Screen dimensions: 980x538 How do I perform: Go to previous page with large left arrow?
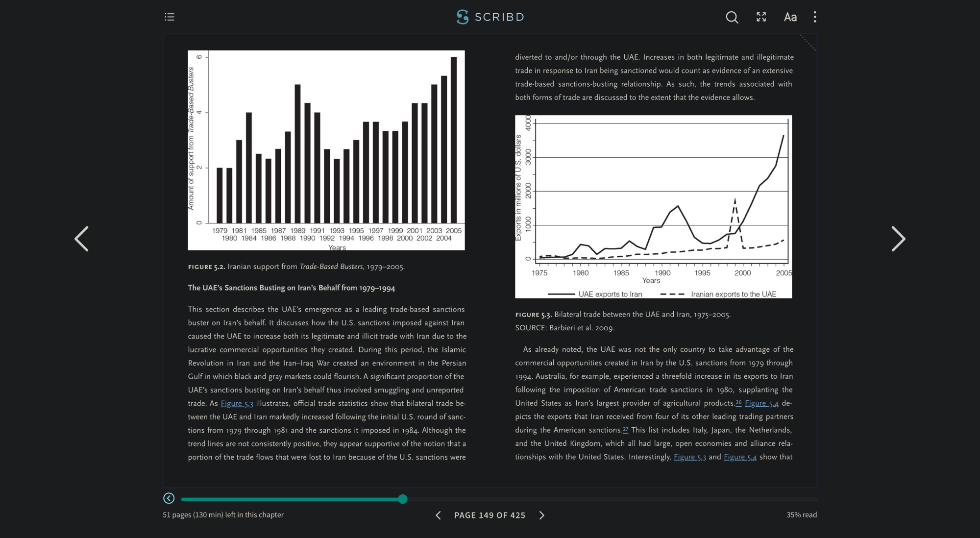coord(82,239)
